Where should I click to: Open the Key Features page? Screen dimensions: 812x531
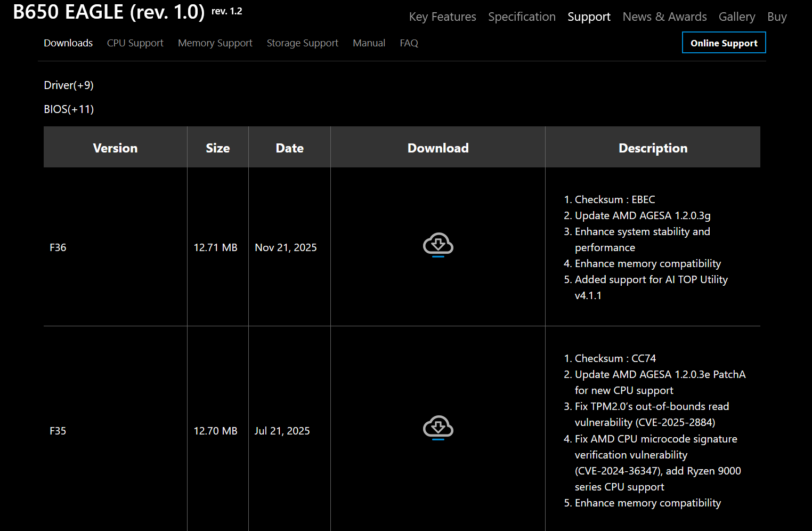pyautogui.click(x=442, y=17)
